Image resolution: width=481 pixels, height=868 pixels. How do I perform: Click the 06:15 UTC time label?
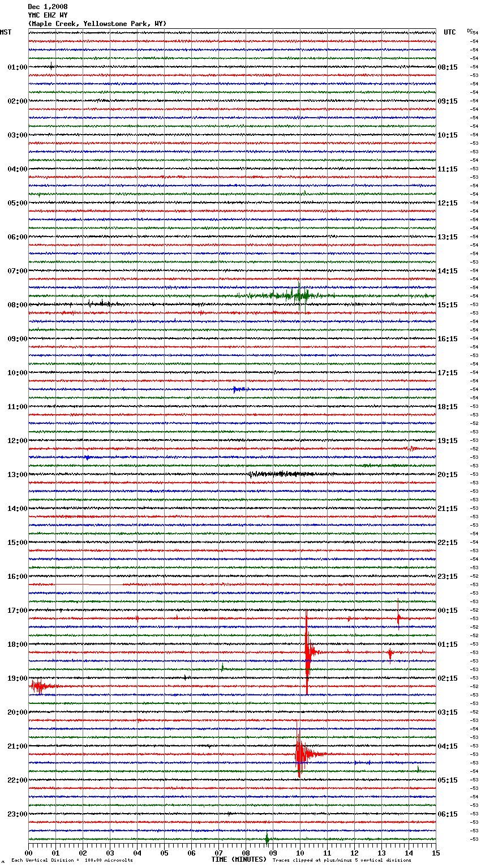tap(448, 814)
